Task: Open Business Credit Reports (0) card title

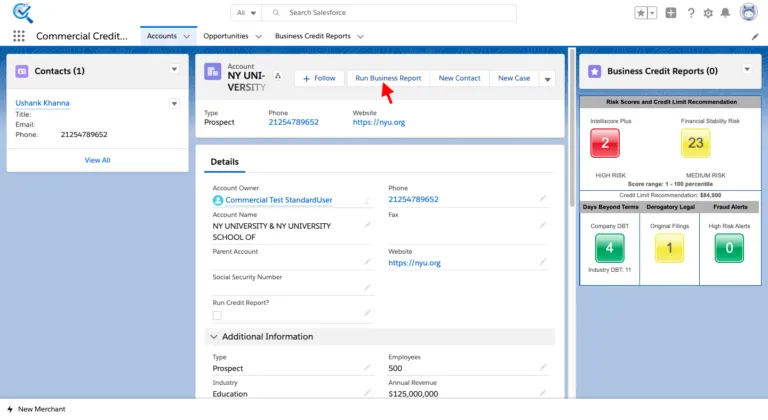Action: coord(662,71)
